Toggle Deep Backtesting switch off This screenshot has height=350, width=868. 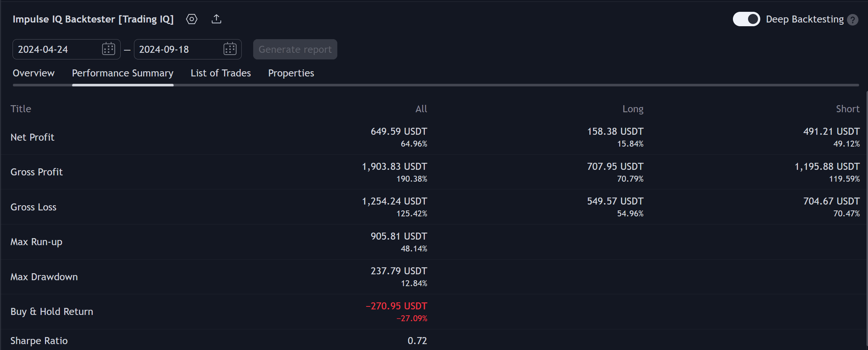pyautogui.click(x=746, y=19)
